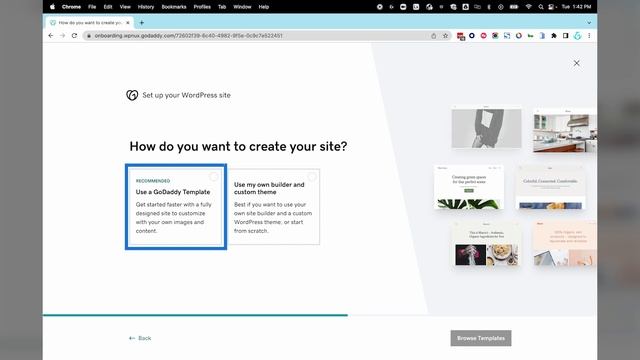Image resolution: width=640 pixels, height=360 pixels.
Task: Close the WordPress setup wizard
Action: [576, 63]
